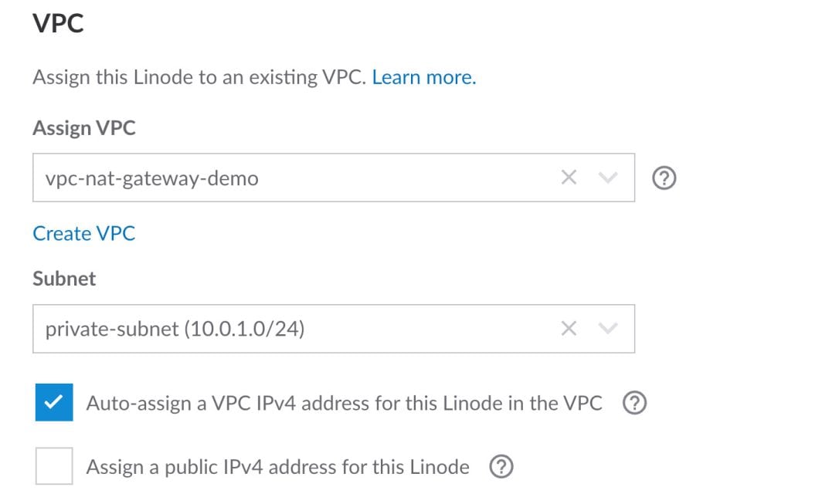Screen dimensions: 822x504
Task: Open the Learn more link
Action: click(423, 77)
